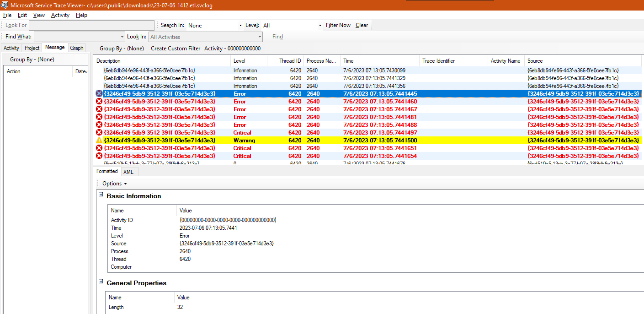Screen dimensions: 644x314
Task: Sort by the Activity Name column header
Action: (506, 61)
